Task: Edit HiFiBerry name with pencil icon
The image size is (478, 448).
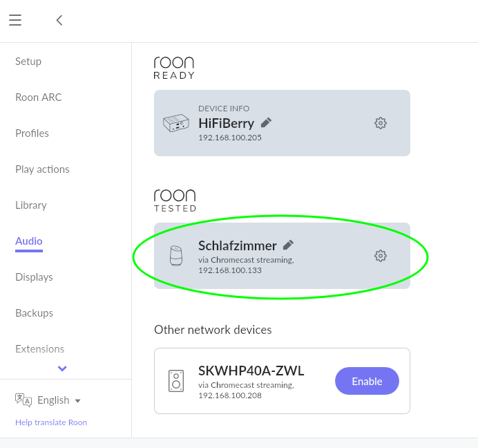Action: coord(266,122)
